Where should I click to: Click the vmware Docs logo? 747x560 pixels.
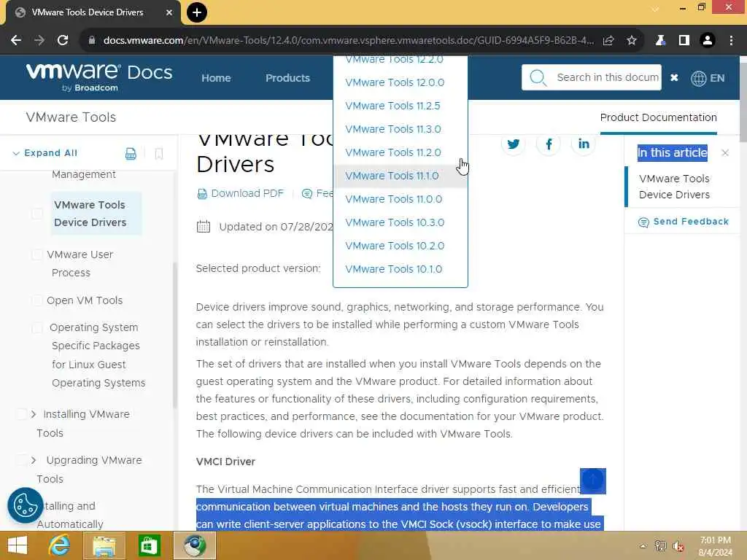tap(99, 77)
